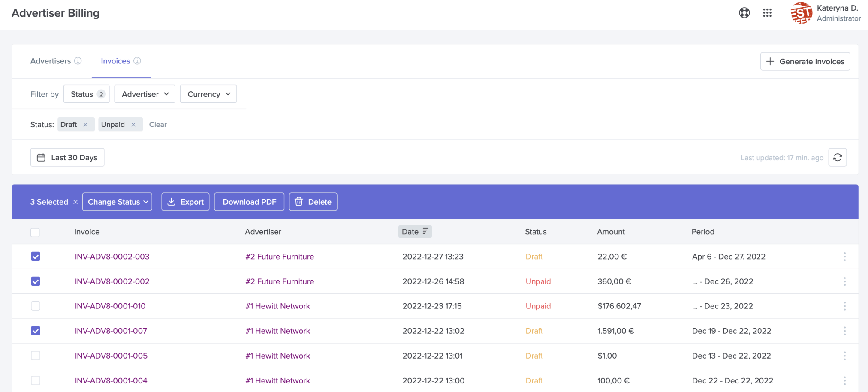Open the Advertiser filter dropdown
The image size is (868, 392).
pyautogui.click(x=145, y=94)
